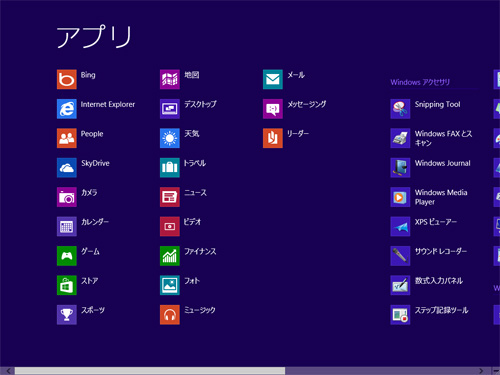Open 数式入力パネル icon

pos(400,285)
